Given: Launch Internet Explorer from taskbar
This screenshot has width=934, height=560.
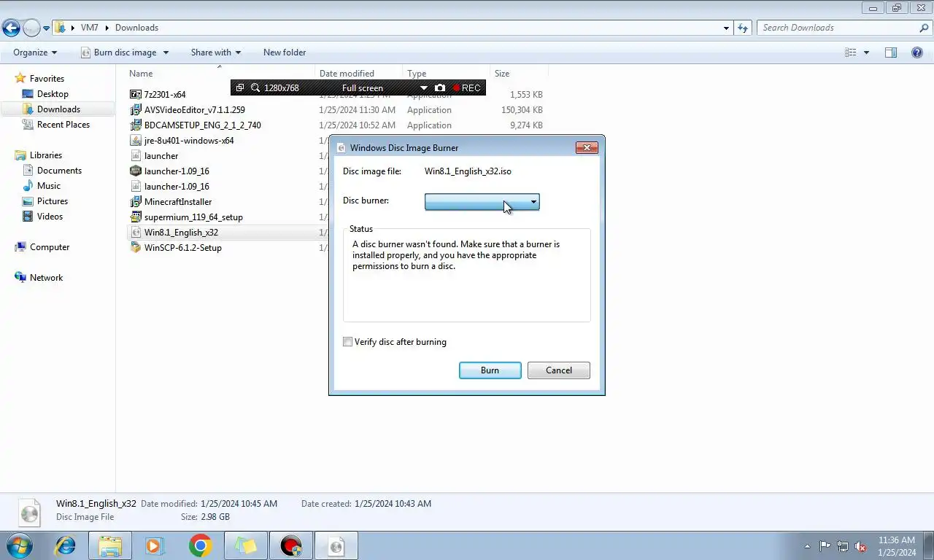Looking at the screenshot, I should 65,545.
